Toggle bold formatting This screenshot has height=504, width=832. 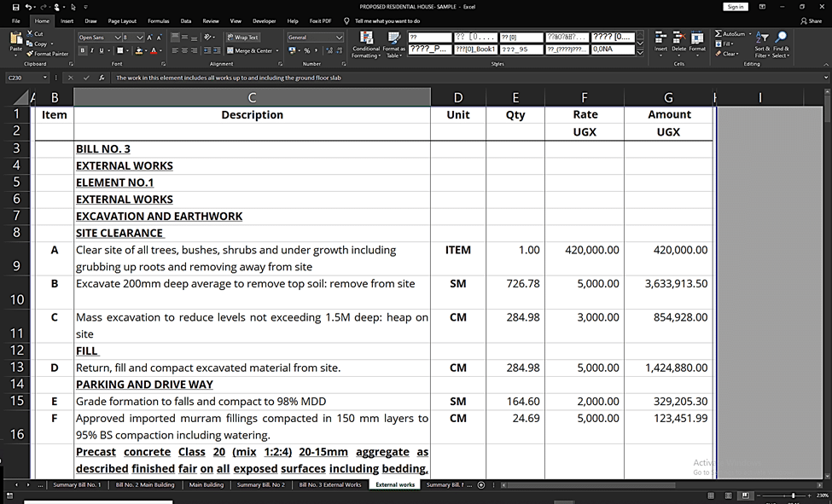pyautogui.click(x=82, y=50)
